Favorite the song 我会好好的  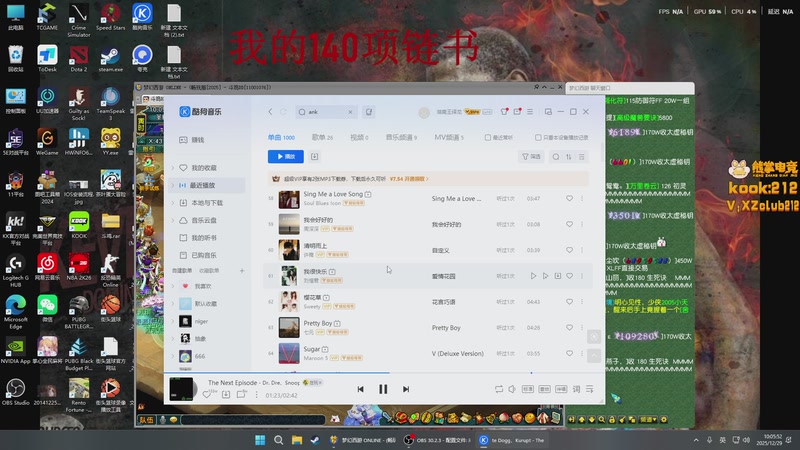tap(569, 224)
